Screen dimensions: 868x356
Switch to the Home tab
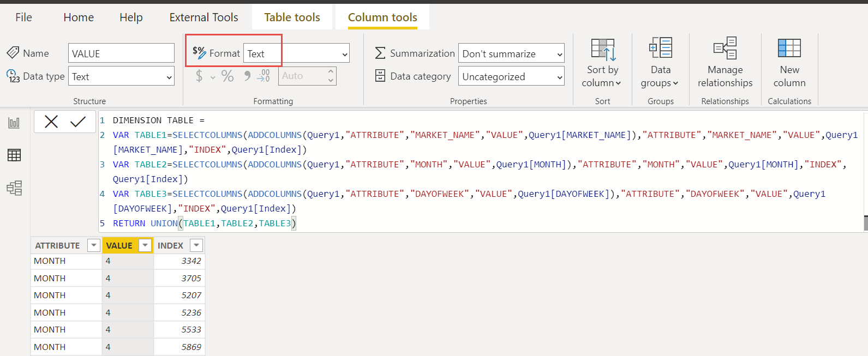[x=79, y=17]
